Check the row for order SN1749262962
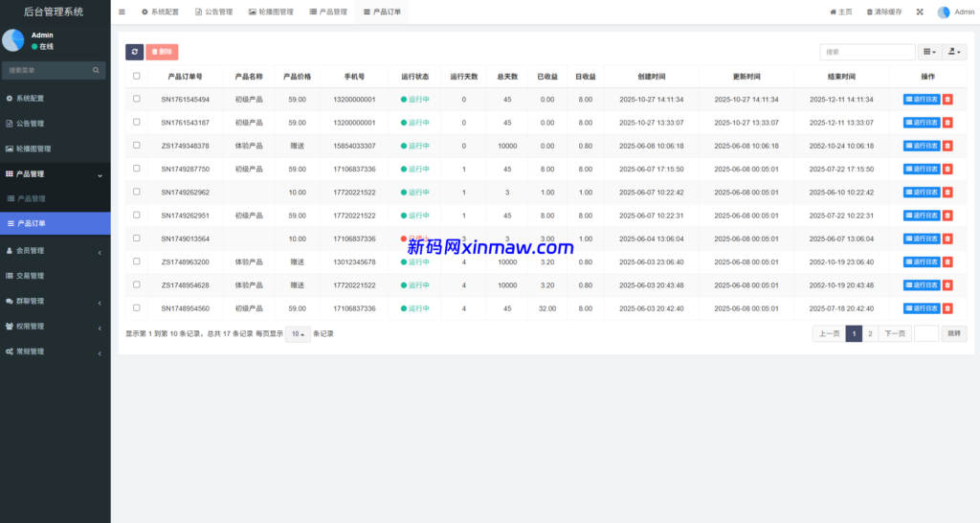Viewport: 980px width, 523px height. [136, 192]
